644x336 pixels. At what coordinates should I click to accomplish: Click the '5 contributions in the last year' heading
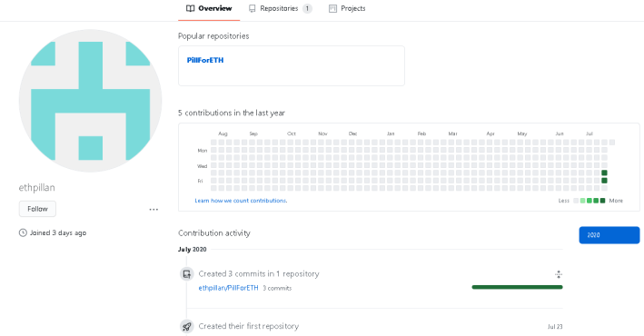click(x=232, y=113)
